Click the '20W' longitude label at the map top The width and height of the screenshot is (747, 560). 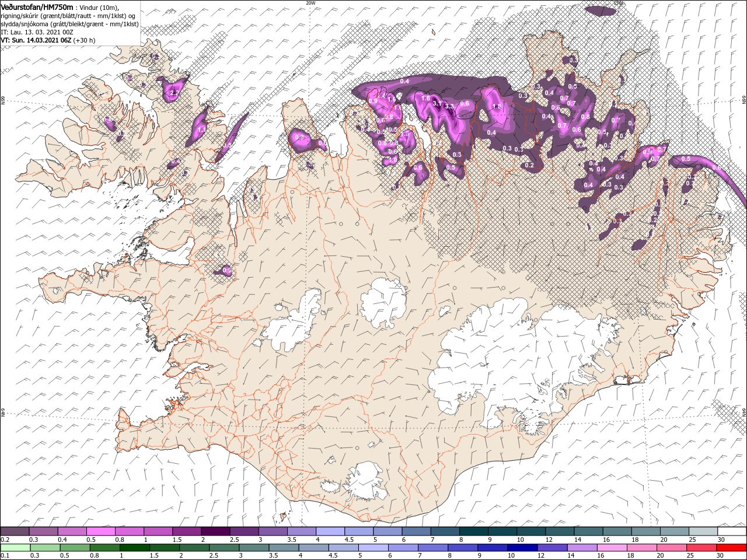[x=310, y=3]
